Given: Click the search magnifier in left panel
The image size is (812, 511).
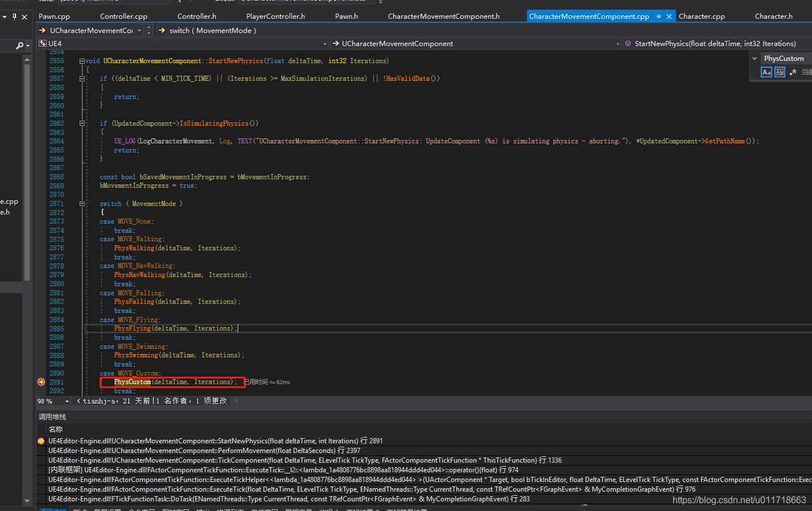Looking at the screenshot, I should tap(19, 46).
